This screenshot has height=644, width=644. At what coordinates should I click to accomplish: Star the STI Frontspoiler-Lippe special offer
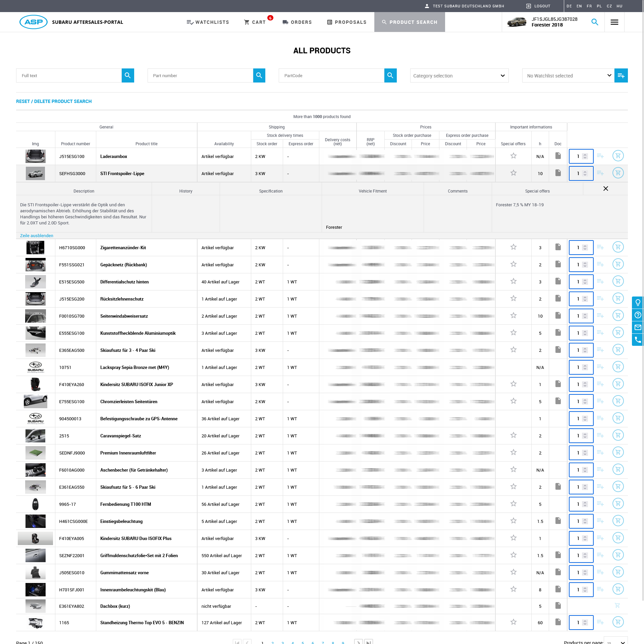tap(513, 173)
